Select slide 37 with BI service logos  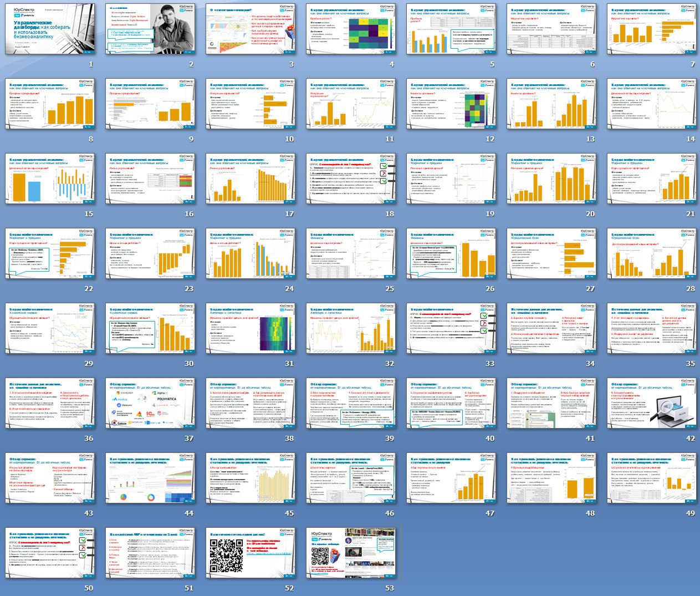(150, 403)
